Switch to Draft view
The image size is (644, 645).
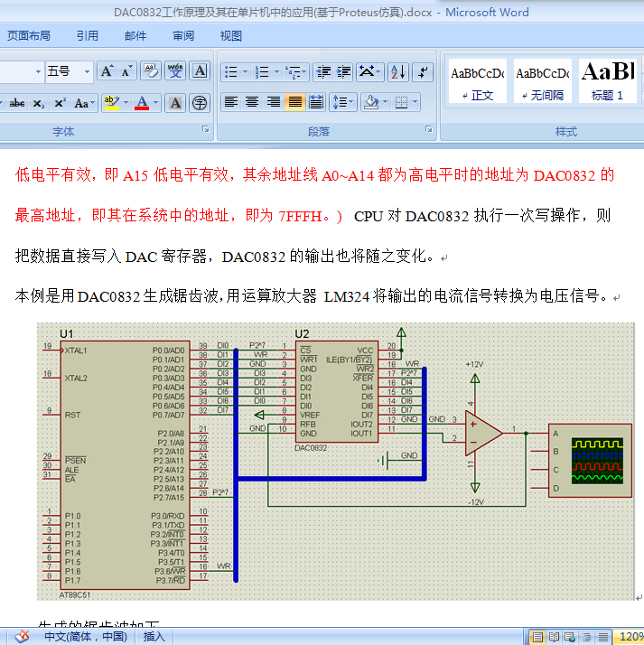tap(602, 637)
